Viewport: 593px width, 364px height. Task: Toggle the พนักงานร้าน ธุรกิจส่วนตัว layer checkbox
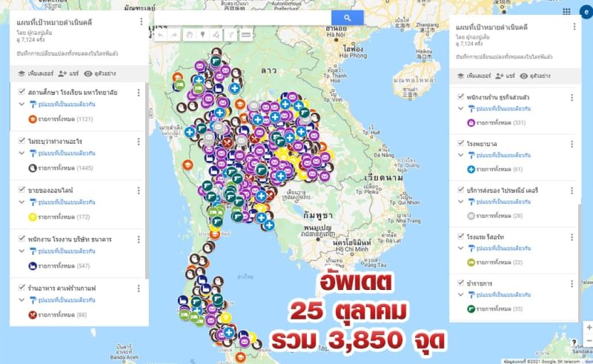pos(460,96)
